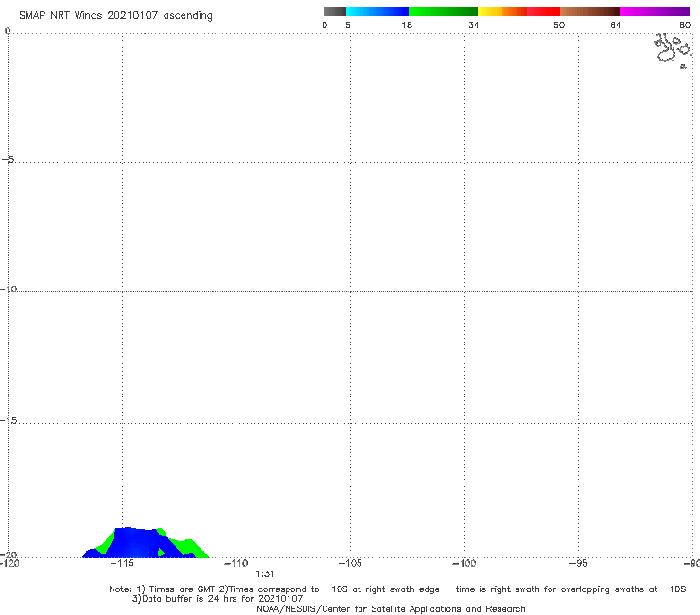700x615 pixels.
Task: Click the Galapagos islands outline
Action: click(673, 50)
